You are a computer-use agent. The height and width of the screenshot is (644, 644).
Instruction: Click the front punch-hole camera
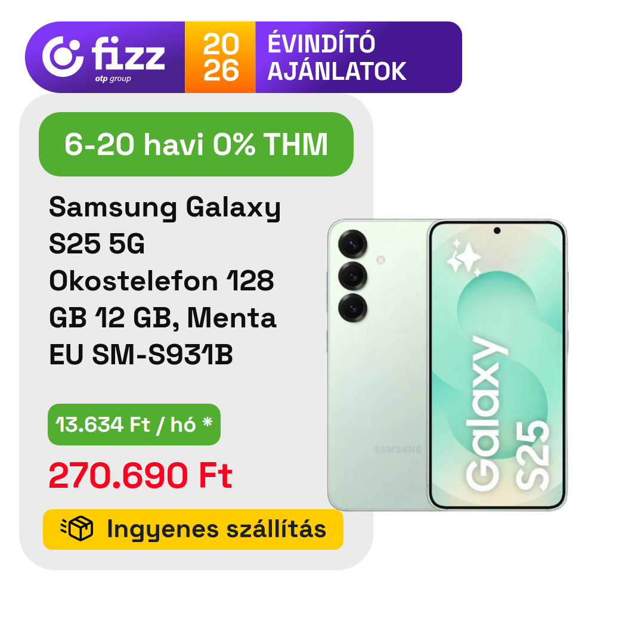(x=497, y=231)
